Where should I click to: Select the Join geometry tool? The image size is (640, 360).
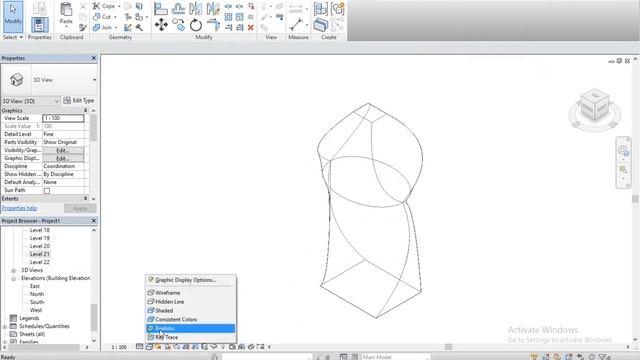[x=102, y=27]
